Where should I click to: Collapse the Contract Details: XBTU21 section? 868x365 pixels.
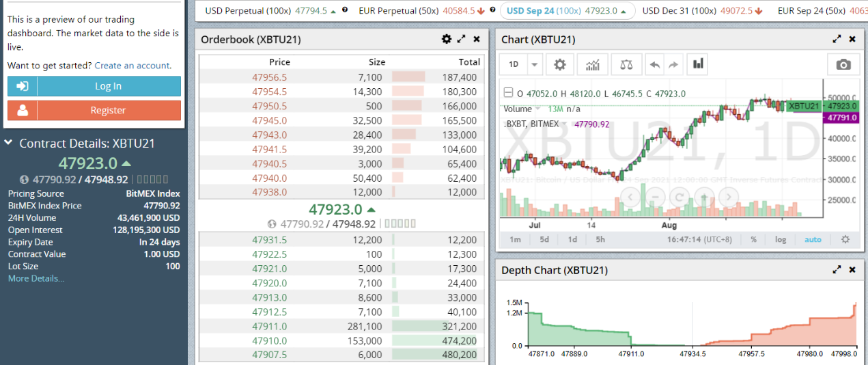pos(8,143)
